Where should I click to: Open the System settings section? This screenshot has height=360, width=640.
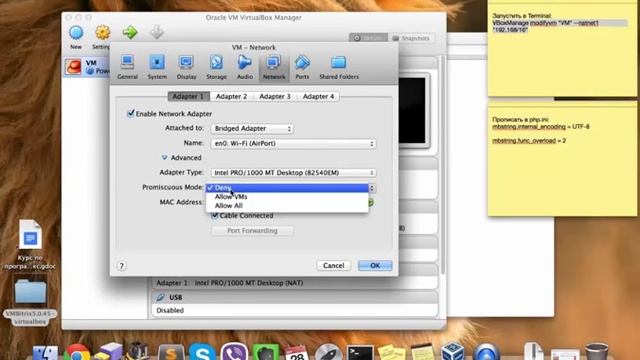[157, 67]
